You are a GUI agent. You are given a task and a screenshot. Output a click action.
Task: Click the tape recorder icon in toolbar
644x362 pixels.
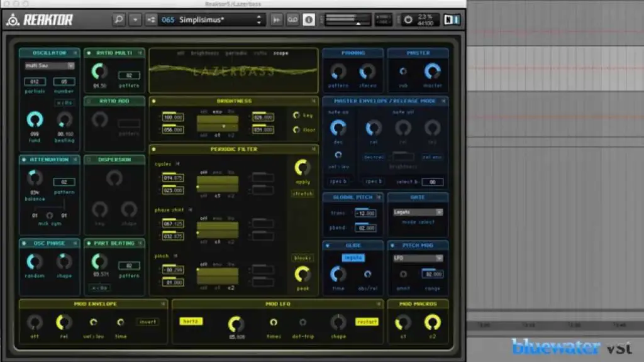tap(292, 19)
